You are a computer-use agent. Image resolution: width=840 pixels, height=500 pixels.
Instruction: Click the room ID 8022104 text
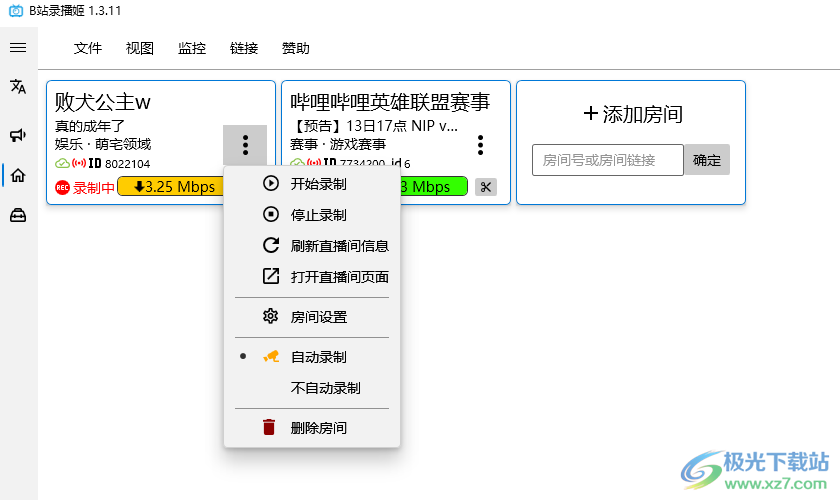(x=128, y=163)
